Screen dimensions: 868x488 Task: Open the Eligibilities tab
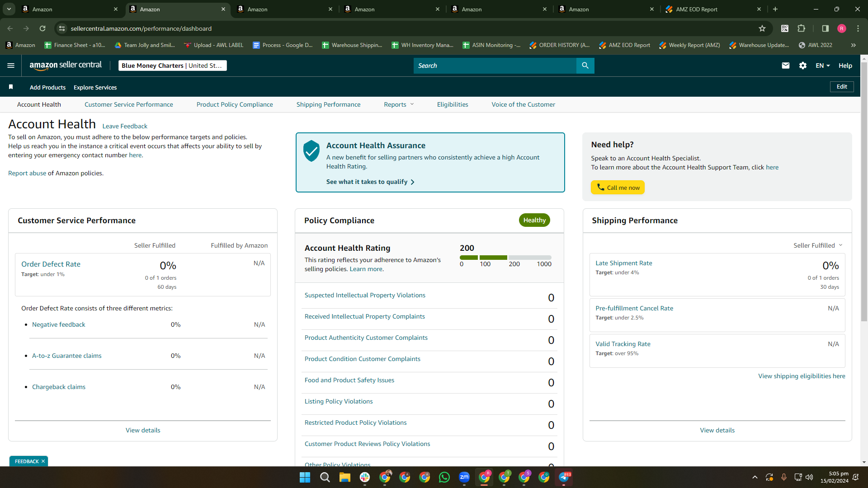(453, 104)
